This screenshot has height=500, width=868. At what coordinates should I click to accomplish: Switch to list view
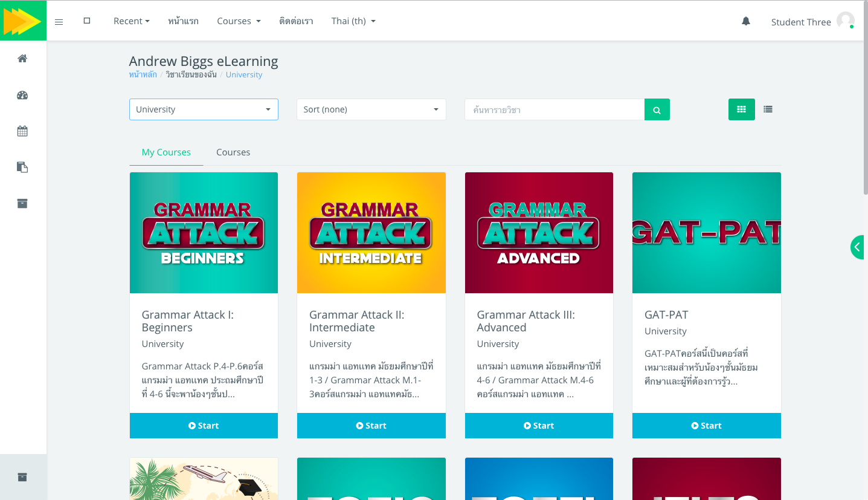point(768,109)
